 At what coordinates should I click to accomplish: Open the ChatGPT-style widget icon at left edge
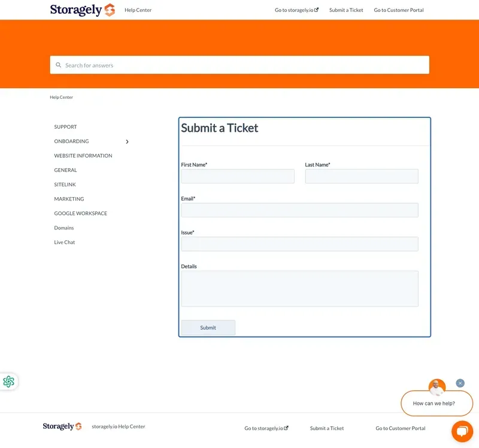coord(8,382)
